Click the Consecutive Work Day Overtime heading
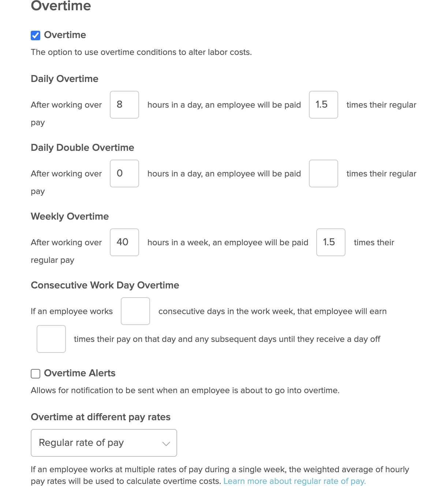 [105, 285]
